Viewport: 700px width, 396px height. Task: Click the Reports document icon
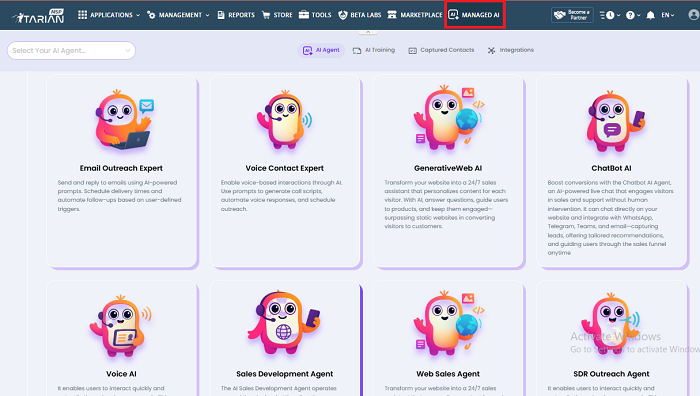(x=221, y=15)
